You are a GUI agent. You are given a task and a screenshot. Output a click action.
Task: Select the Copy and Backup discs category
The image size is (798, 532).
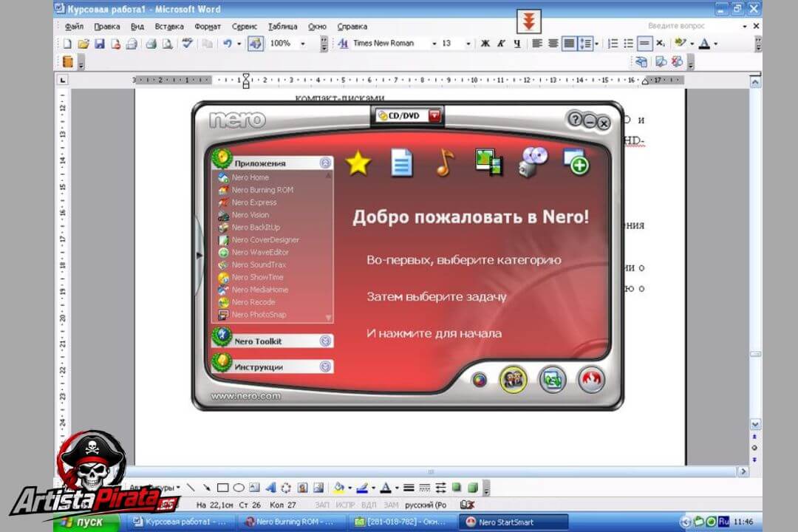pyautogui.click(x=533, y=163)
